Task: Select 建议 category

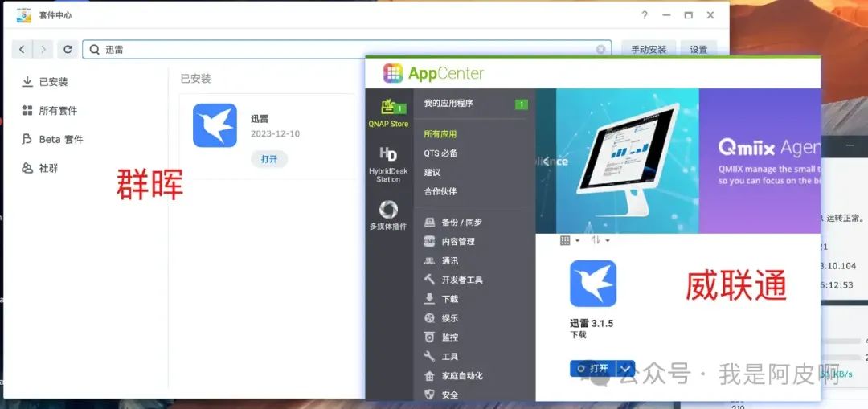Action: click(x=432, y=172)
